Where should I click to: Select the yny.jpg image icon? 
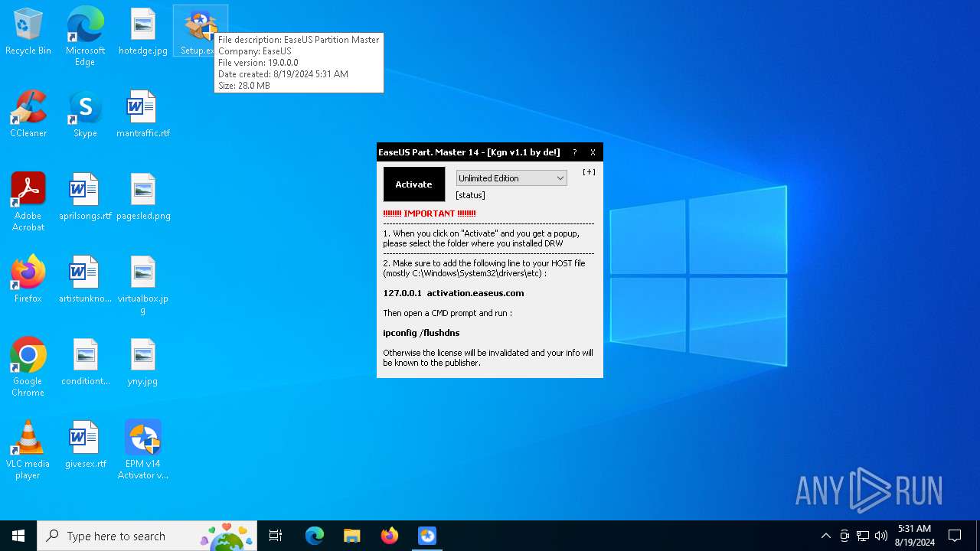(x=143, y=363)
